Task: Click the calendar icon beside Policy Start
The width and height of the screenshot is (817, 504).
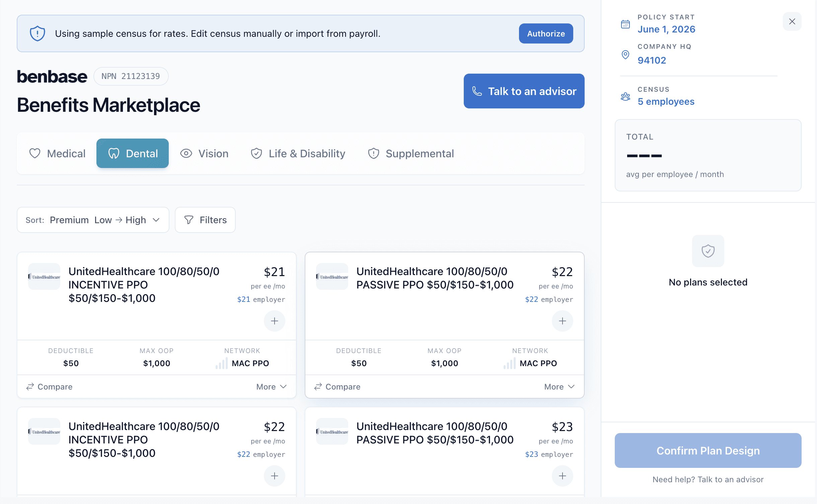Action: (x=625, y=24)
